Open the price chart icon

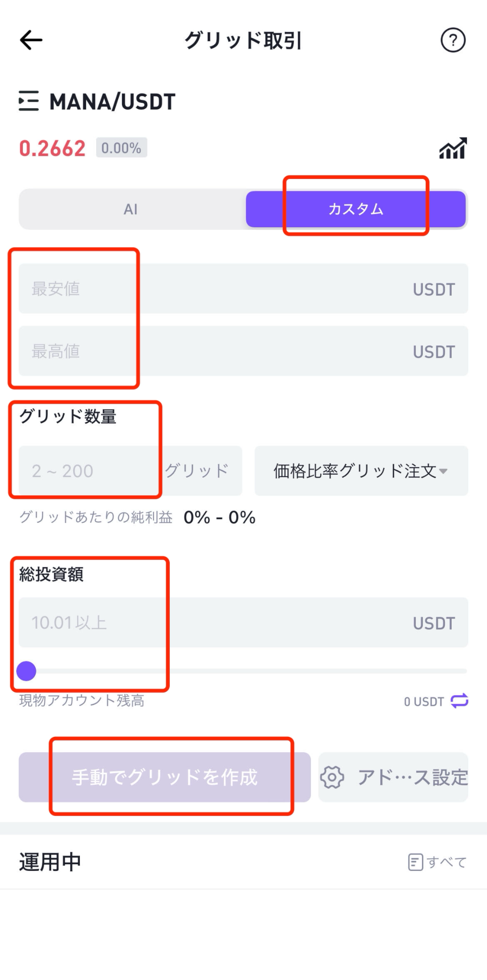point(453,148)
